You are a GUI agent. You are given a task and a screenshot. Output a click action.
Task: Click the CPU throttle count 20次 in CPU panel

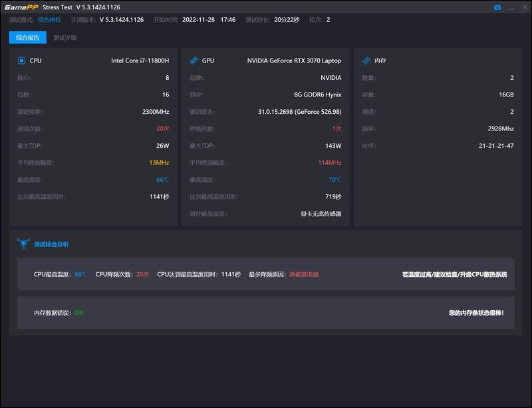tap(162, 128)
